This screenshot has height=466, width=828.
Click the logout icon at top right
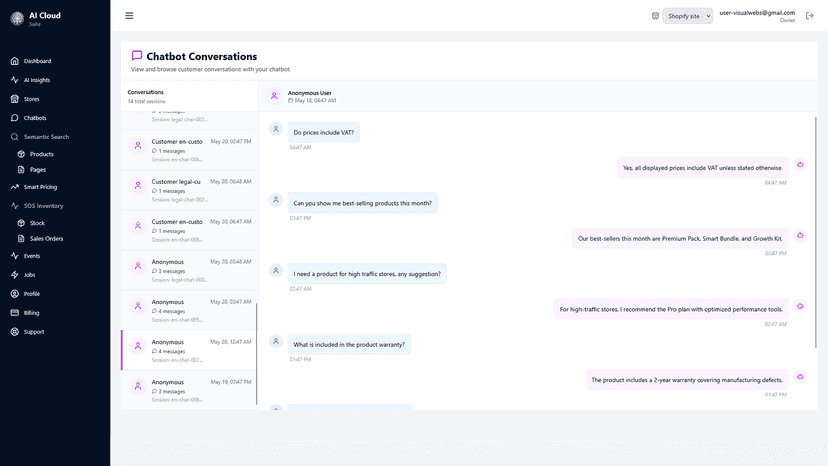coord(810,16)
